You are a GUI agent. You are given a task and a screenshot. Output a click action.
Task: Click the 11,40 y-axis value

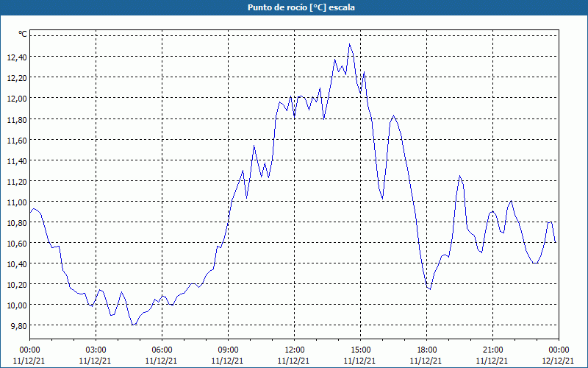point(17,160)
